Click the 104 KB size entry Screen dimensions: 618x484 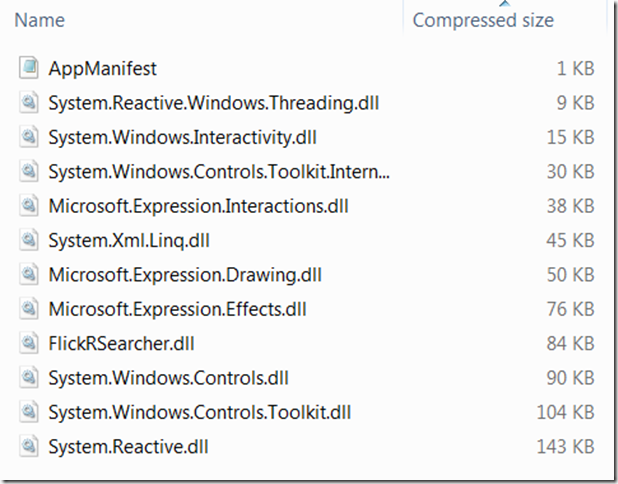tap(565, 412)
